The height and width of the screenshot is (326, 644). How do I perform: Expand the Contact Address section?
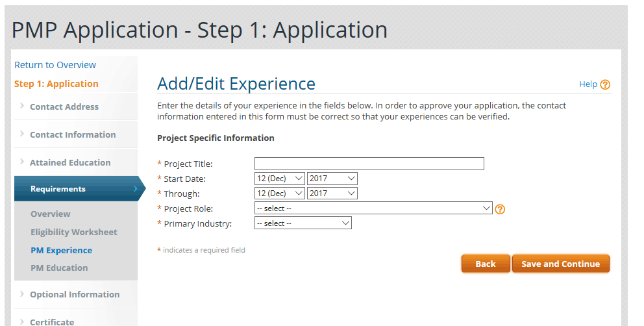click(x=64, y=107)
